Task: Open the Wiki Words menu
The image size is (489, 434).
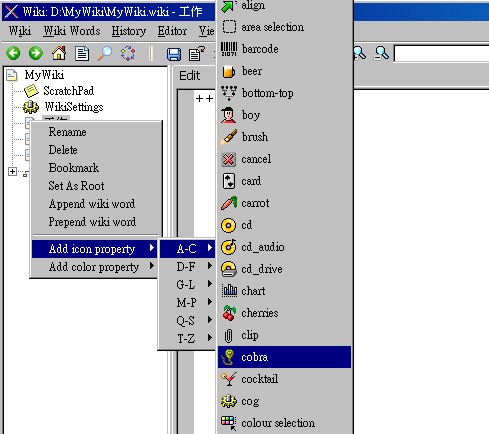Action: click(x=72, y=31)
